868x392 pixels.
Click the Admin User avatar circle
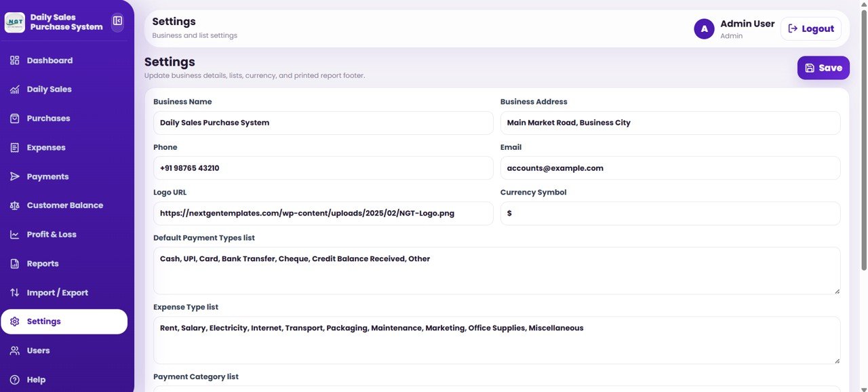pos(704,28)
